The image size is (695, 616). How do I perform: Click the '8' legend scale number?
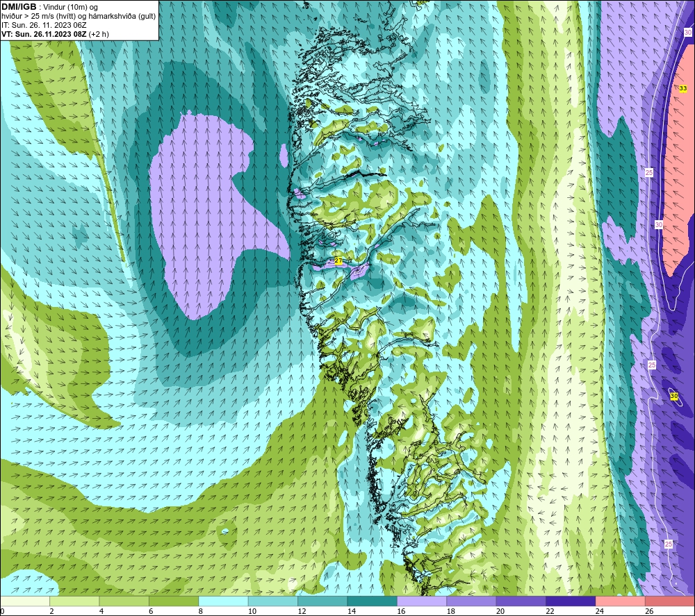(x=201, y=611)
